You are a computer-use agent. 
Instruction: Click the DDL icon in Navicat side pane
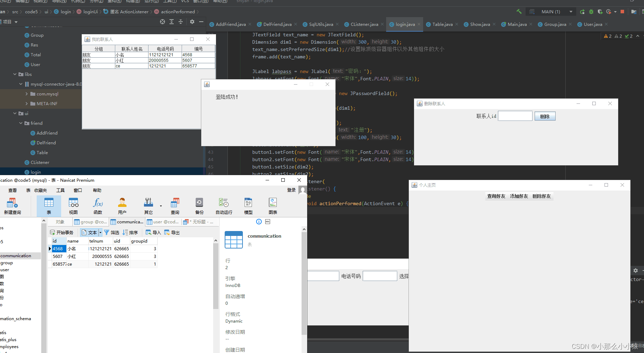coord(268,222)
